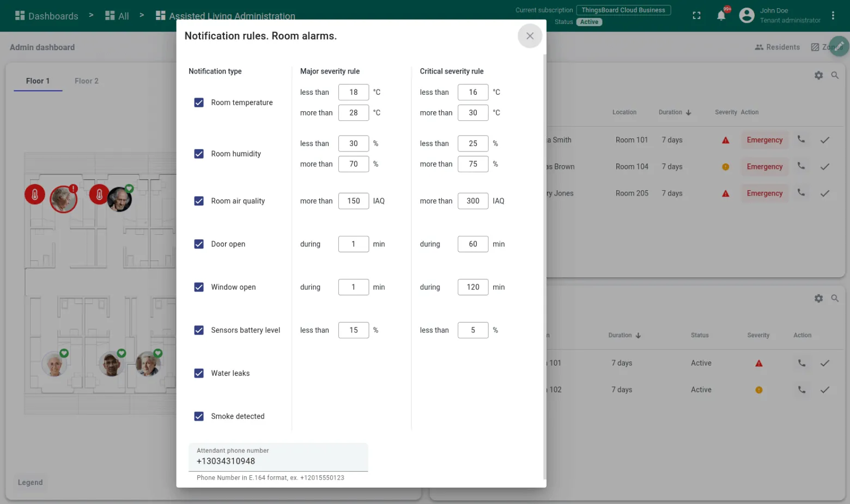This screenshot has width=850, height=504.
Task: Disable Smoke detected checkbox
Action: click(x=199, y=416)
